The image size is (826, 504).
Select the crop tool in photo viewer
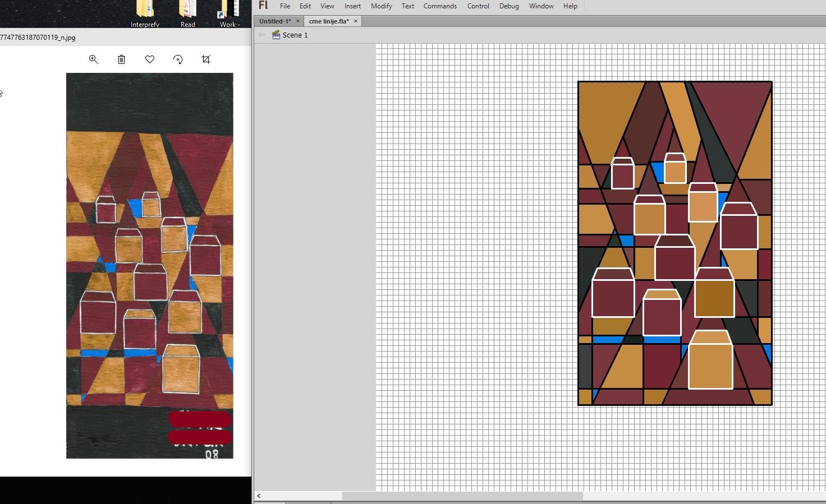tap(206, 59)
